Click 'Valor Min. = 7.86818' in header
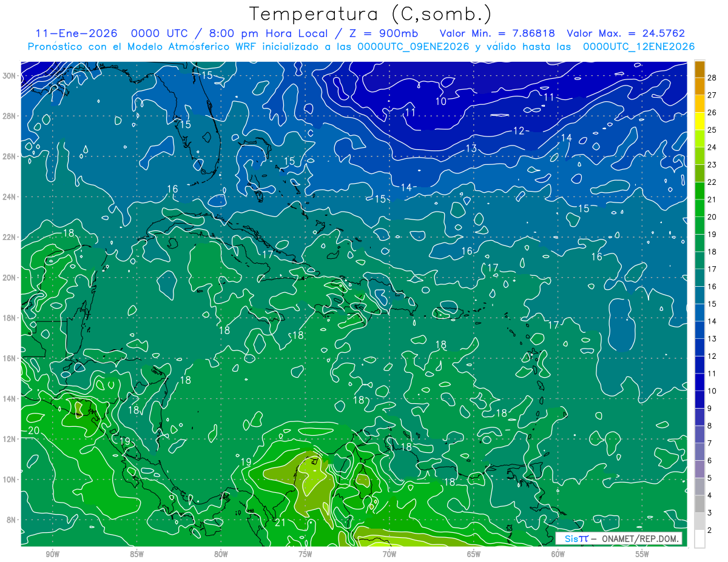This screenshot has height=562, width=728. pos(497,33)
